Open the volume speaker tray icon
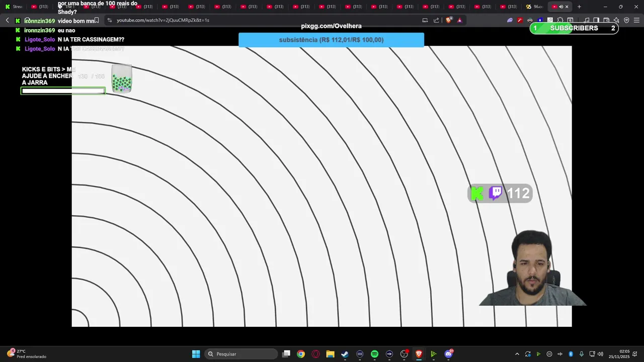The width and height of the screenshot is (644, 362). (600, 354)
